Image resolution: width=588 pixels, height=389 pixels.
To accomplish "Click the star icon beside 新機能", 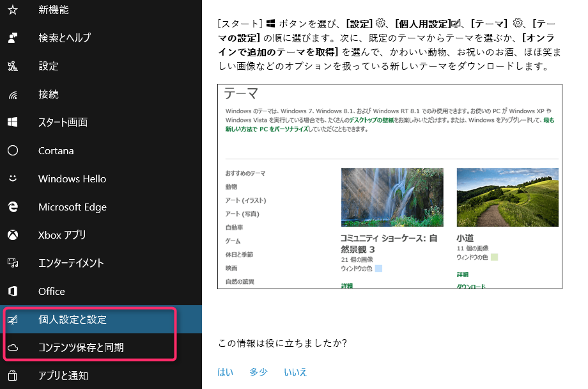I will [13, 10].
